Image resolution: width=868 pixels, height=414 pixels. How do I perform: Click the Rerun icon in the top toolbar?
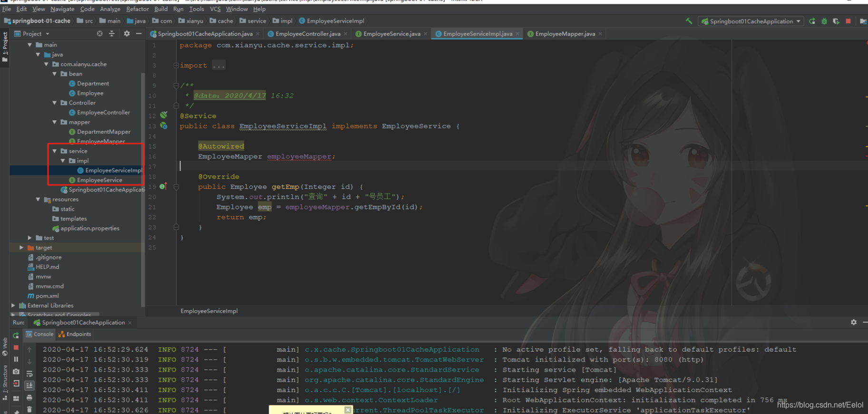point(812,21)
